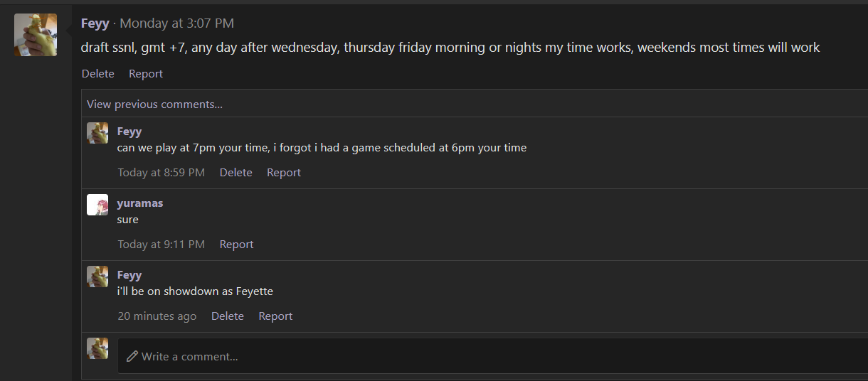Click Feyy's avatar on 7pm comment
The image size is (868, 381).
97,133
